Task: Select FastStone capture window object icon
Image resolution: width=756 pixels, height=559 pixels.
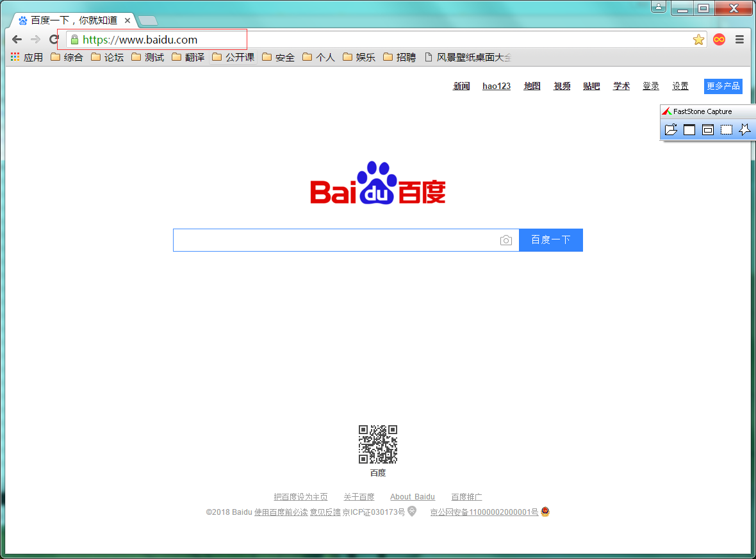Action: click(x=708, y=129)
